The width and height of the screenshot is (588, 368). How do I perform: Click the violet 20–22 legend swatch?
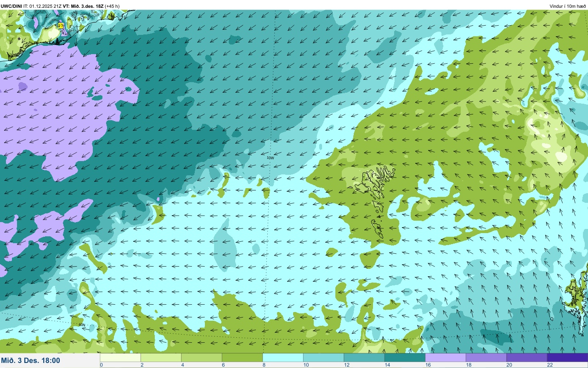pyautogui.click(x=527, y=357)
